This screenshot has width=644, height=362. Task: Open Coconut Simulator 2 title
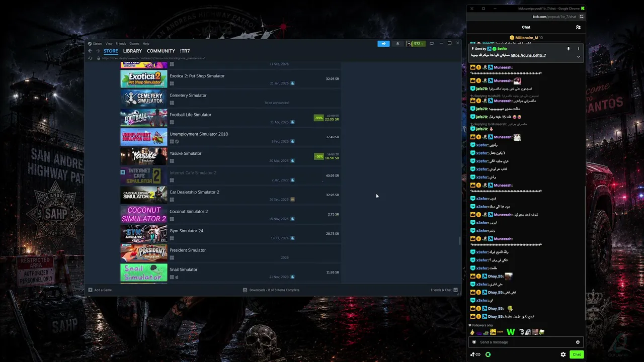point(189,212)
